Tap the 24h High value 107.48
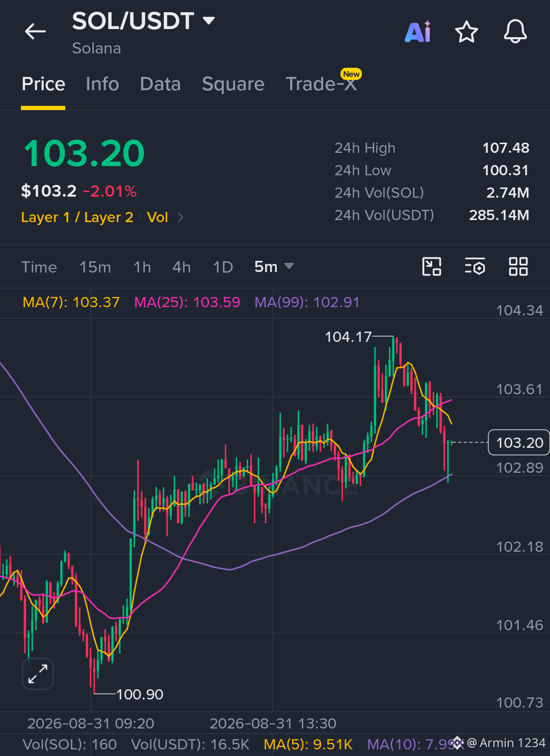Screen dimensions: 550x756 pos(506,148)
